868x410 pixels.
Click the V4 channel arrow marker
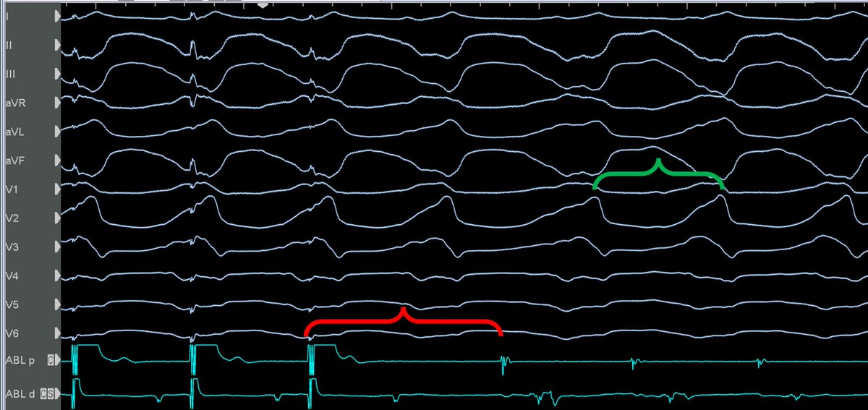point(57,276)
